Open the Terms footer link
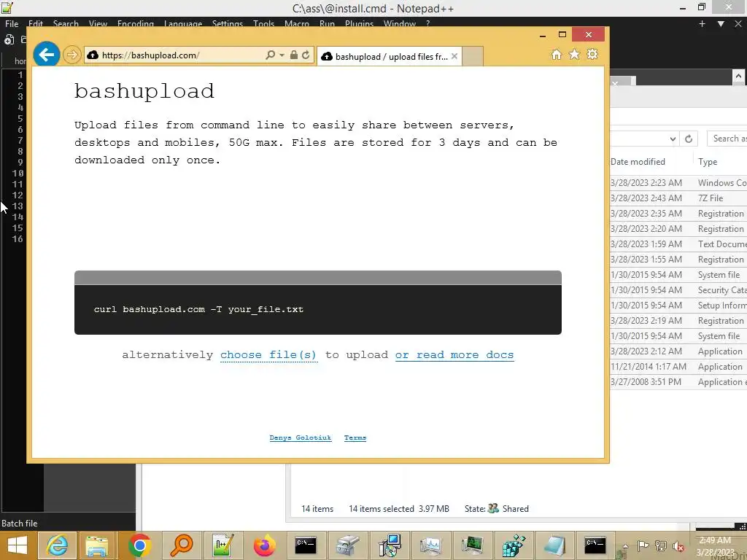The height and width of the screenshot is (560, 747). (x=355, y=437)
